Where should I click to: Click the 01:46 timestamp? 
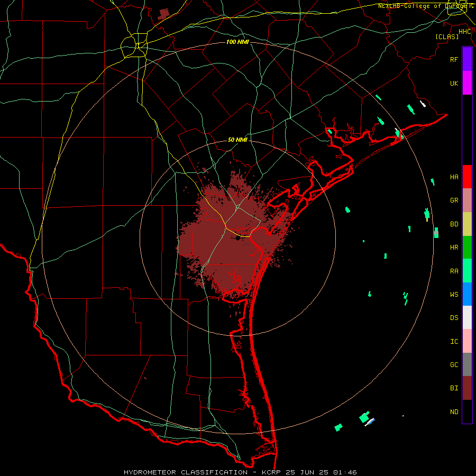click(345, 472)
